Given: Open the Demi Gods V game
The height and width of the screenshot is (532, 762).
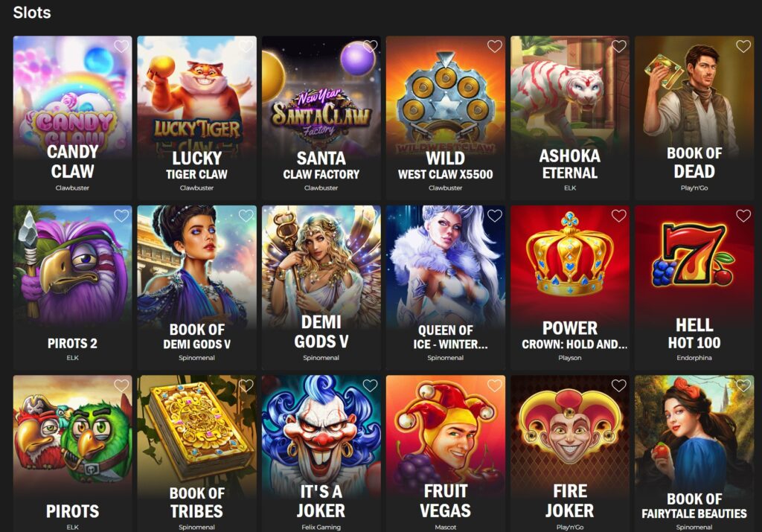Looking at the screenshot, I should coord(321,287).
